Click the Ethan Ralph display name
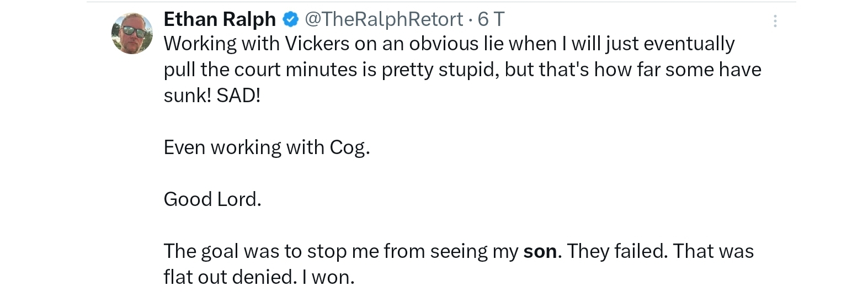868x296 pixels. click(x=220, y=19)
